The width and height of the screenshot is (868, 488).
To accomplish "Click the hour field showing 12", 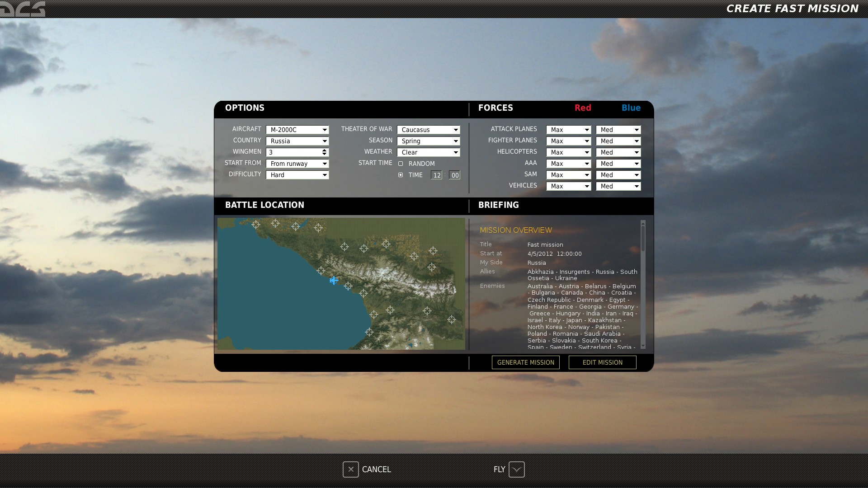I will [436, 175].
